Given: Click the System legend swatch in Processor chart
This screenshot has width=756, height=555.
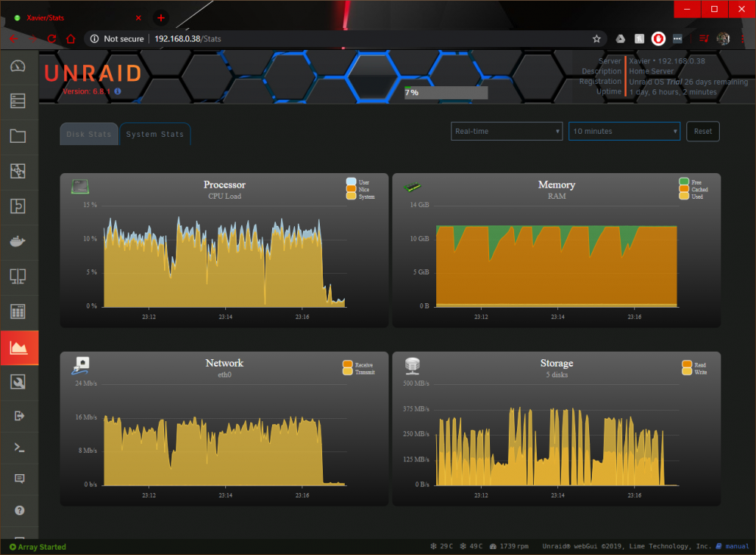Looking at the screenshot, I should [351, 197].
